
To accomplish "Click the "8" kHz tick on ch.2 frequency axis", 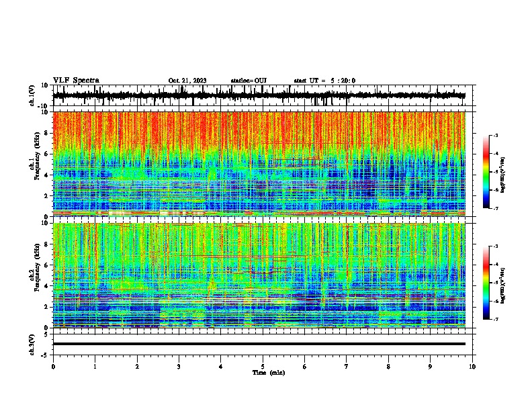I will click(47, 244).
